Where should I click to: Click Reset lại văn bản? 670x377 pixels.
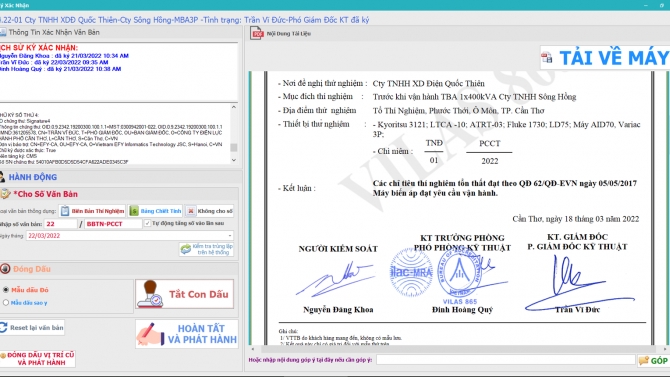point(32,327)
